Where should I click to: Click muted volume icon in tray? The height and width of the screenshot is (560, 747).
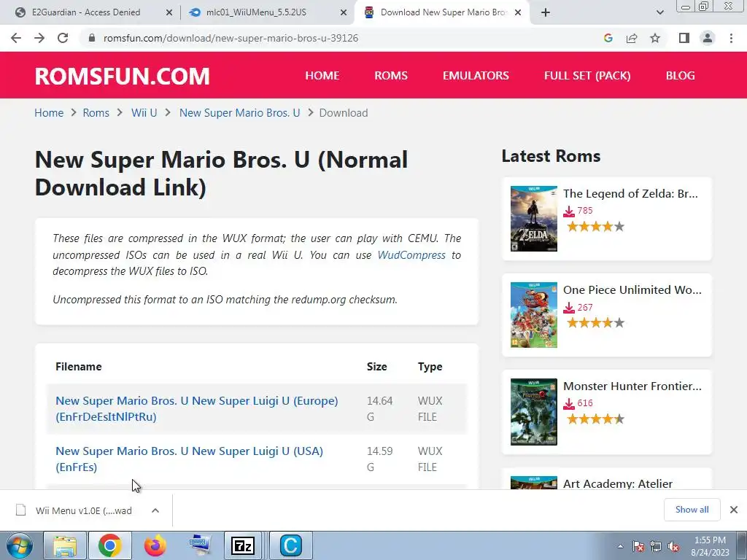tap(673, 546)
